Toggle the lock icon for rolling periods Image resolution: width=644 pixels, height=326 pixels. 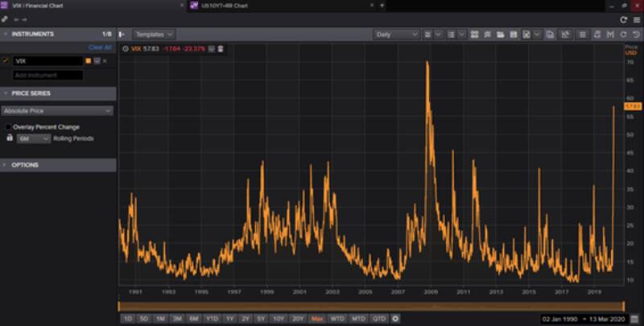10,138
